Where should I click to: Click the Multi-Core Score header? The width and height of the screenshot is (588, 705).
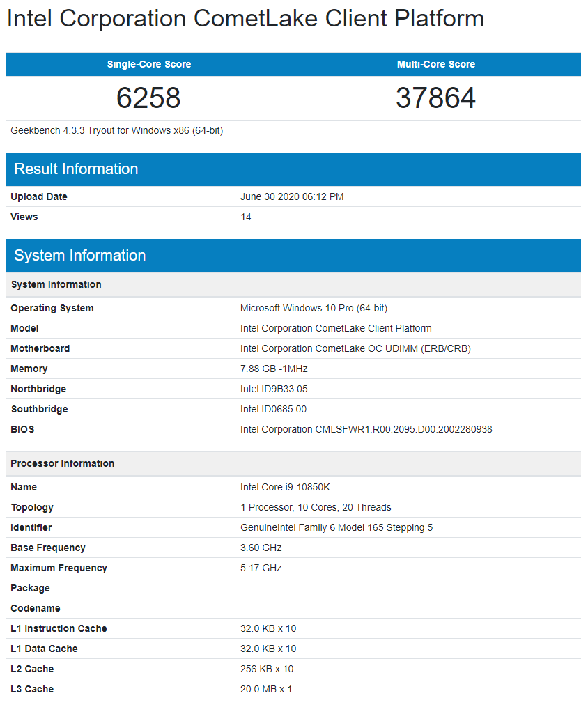coord(436,64)
